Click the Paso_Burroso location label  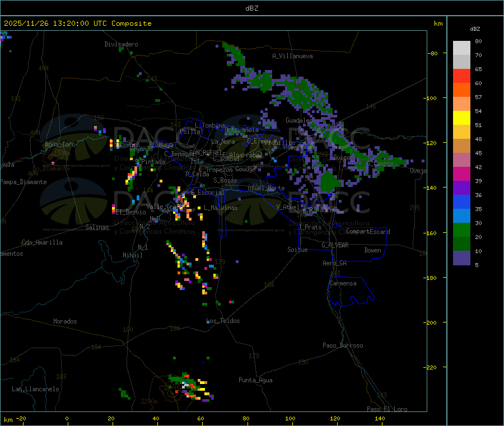point(343,345)
